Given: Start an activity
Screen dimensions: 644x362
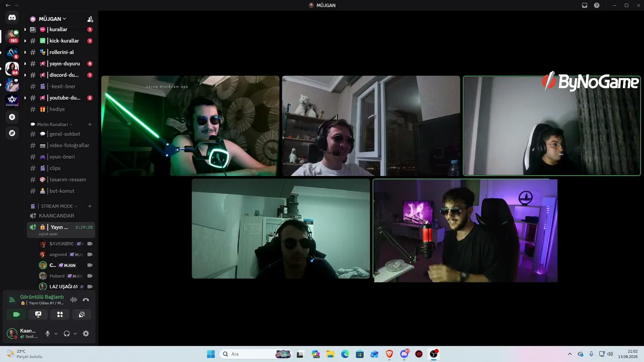Looking at the screenshot, I should click(60, 314).
